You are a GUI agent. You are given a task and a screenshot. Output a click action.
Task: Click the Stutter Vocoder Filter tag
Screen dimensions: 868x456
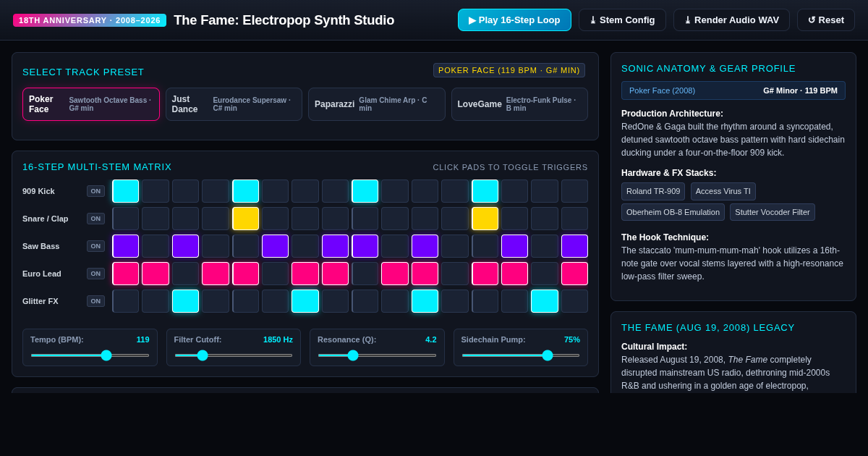click(773, 212)
